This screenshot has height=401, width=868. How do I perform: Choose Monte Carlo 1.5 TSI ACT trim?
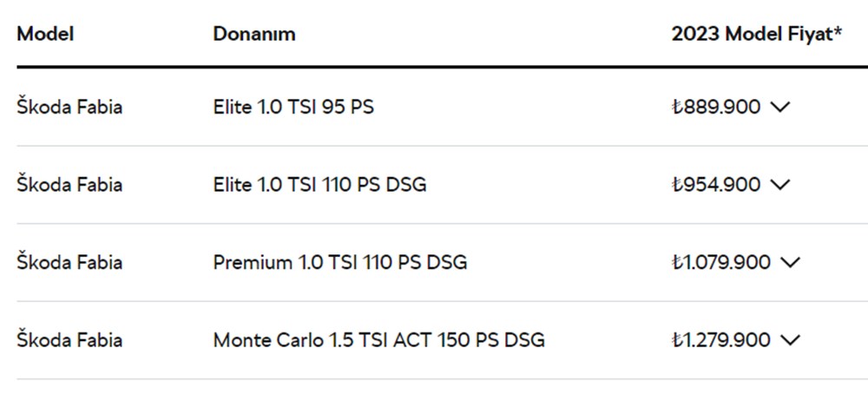click(378, 340)
